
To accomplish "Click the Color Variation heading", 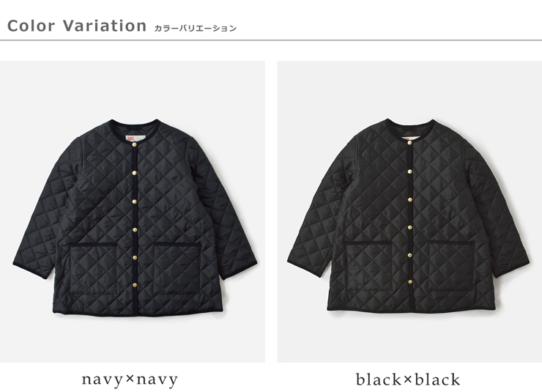I will [x=77, y=26].
